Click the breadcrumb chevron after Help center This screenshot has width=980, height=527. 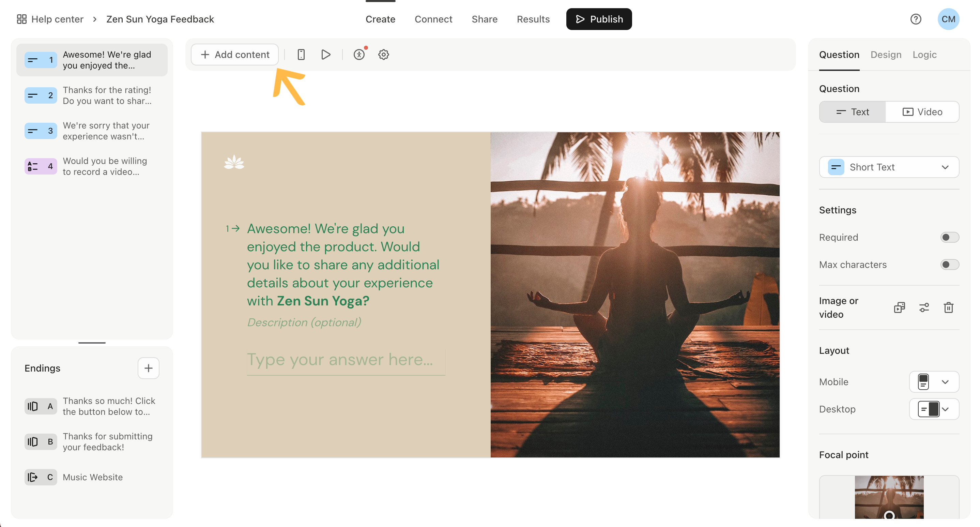[95, 19]
